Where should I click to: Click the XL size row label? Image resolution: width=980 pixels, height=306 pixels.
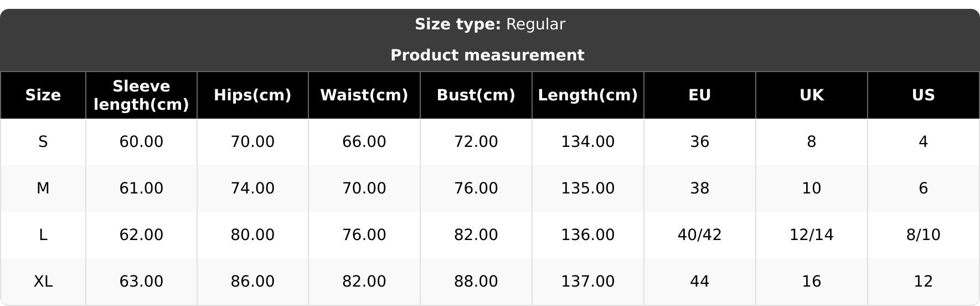[x=43, y=282]
